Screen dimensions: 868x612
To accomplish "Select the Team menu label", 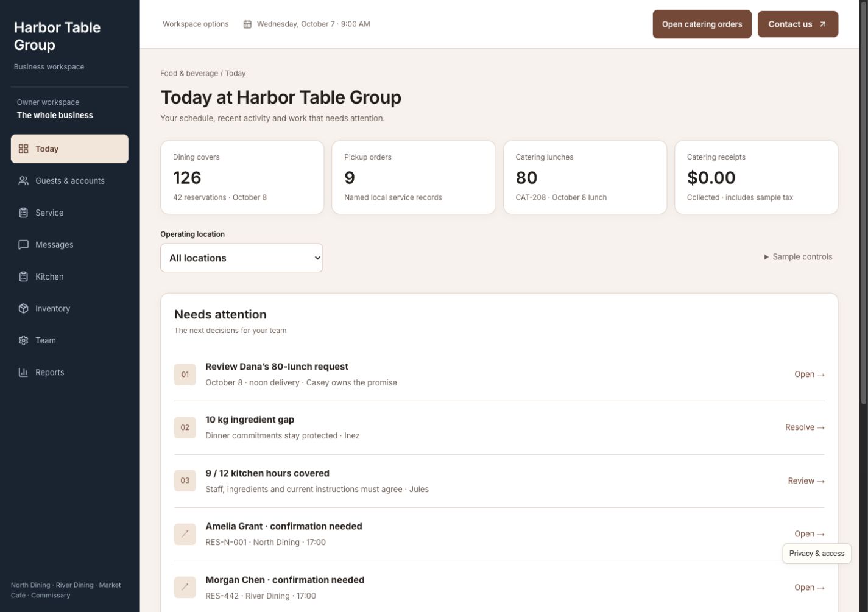I will pyautogui.click(x=46, y=340).
